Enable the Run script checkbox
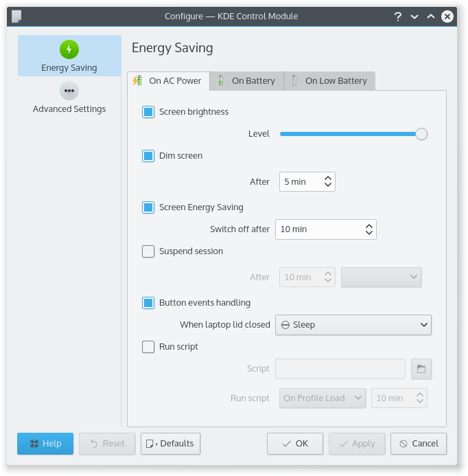Viewport: 468px width, 476px height. pyautogui.click(x=148, y=347)
